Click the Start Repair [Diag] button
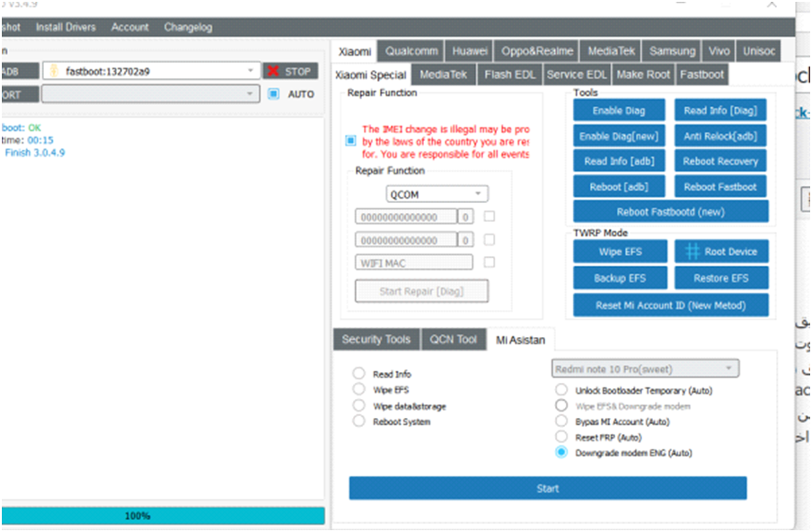The width and height of the screenshot is (812, 532). (421, 291)
